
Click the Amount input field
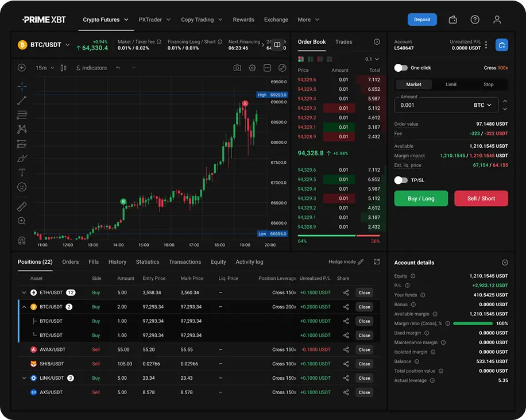[446, 105]
